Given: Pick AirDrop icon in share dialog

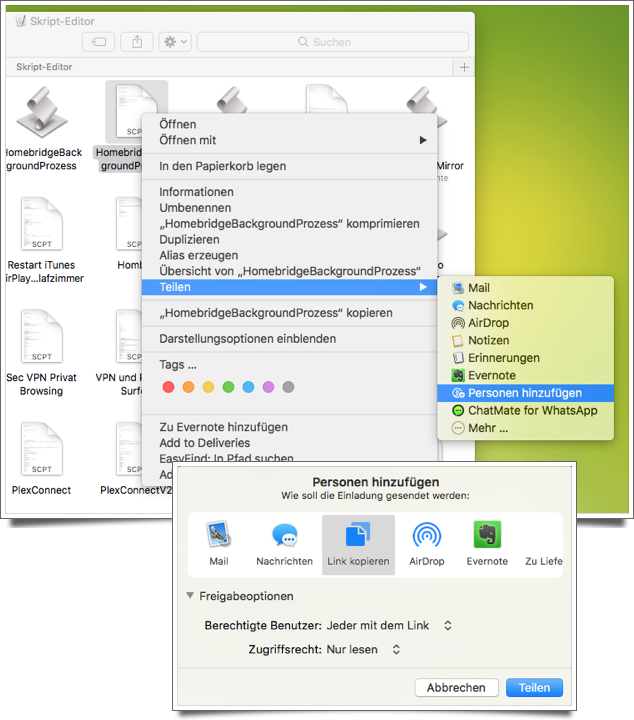Looking at the screenshot, I should tap(427, 536).
